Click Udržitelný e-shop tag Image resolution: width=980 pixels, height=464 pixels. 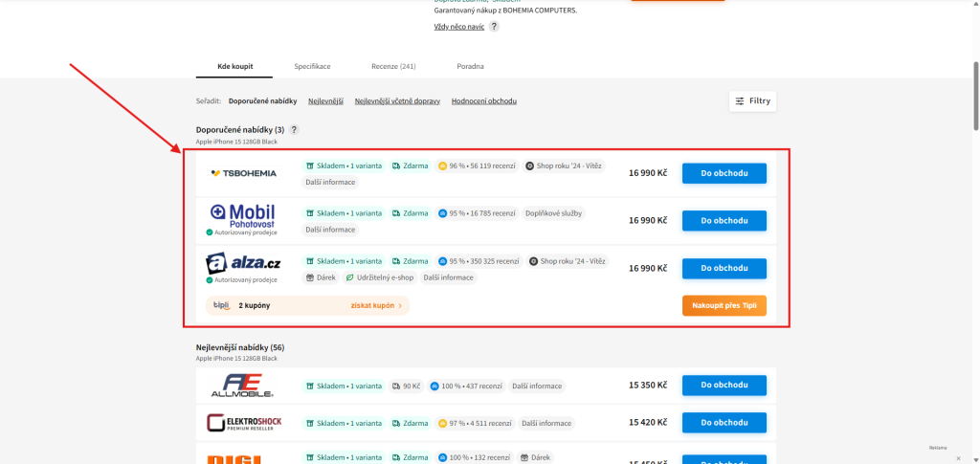click(x=380, y=277)
